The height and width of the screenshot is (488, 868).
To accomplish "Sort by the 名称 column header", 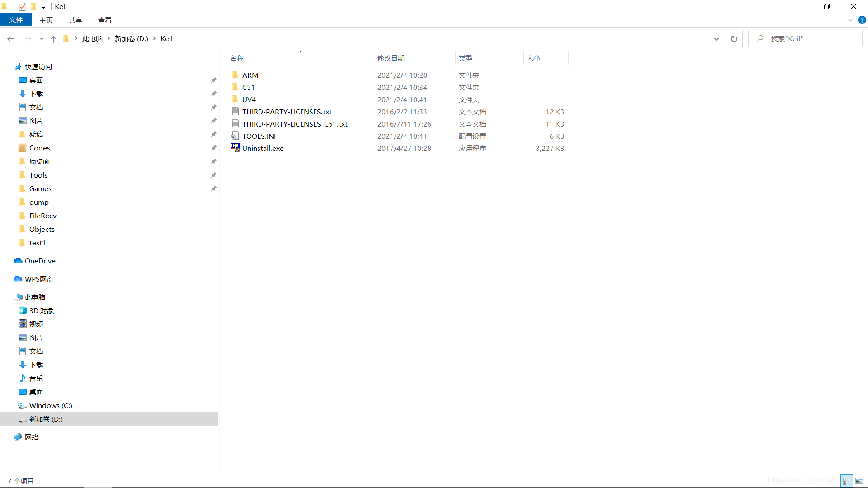I will click(x=236, y=58).
